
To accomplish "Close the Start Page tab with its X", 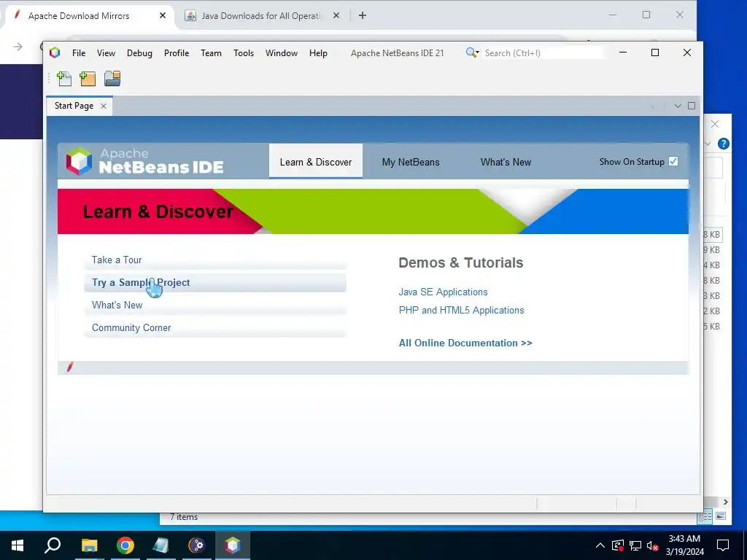I will click(x=104, y=106).
